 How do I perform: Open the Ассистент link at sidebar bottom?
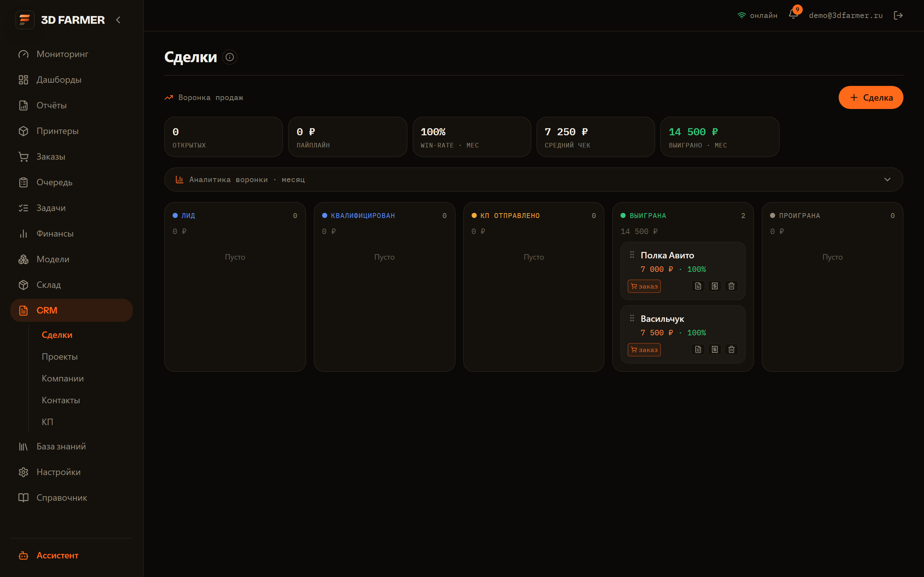57,555
